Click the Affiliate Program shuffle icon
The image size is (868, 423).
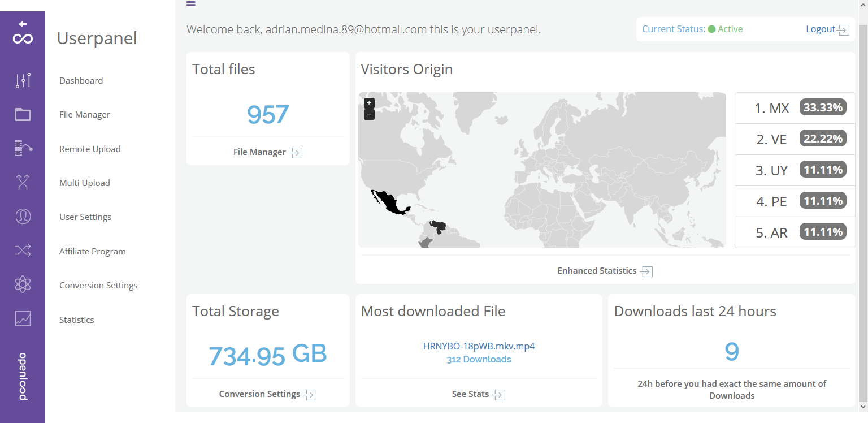[x=23, y=251]
